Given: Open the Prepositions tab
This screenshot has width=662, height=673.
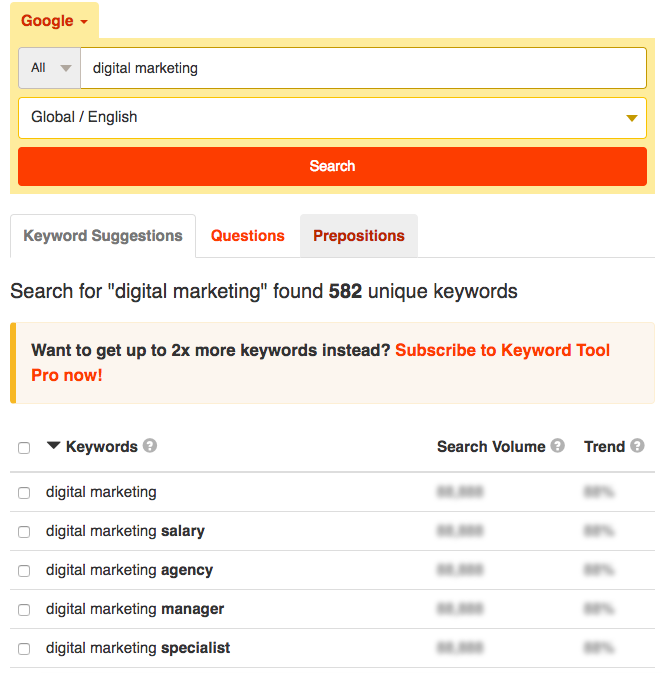Looking at the screenshot, I should pos(358,236).
